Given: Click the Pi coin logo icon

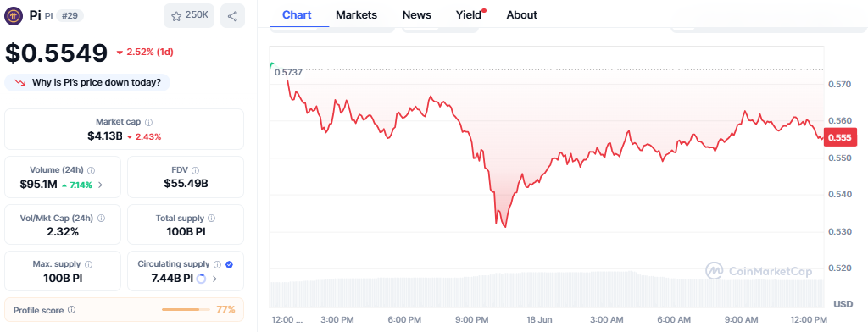Looking at the screenshot, I should pos(14,15).
